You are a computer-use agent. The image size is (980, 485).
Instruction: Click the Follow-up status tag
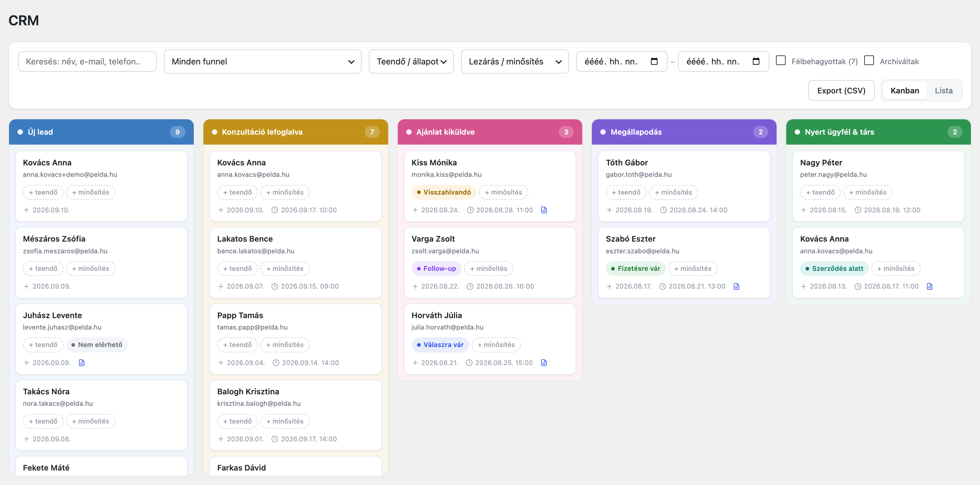click(x=436, y=268)
